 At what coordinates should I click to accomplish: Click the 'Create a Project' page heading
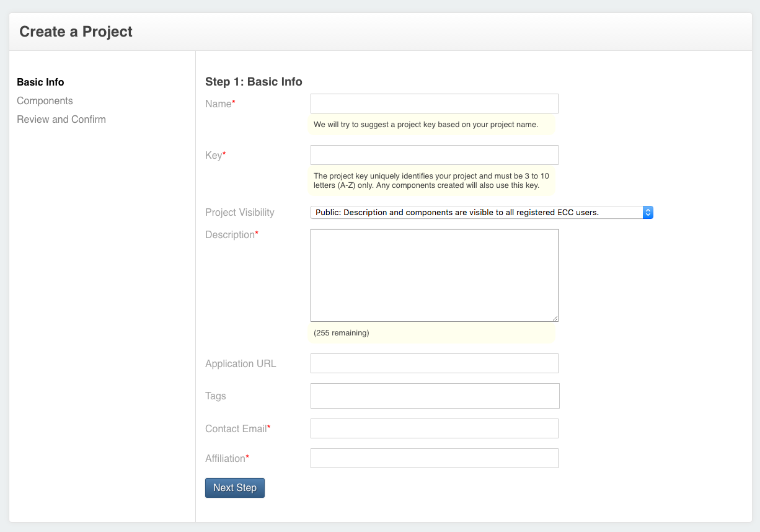pyautogui.click(x=76, y=32)
